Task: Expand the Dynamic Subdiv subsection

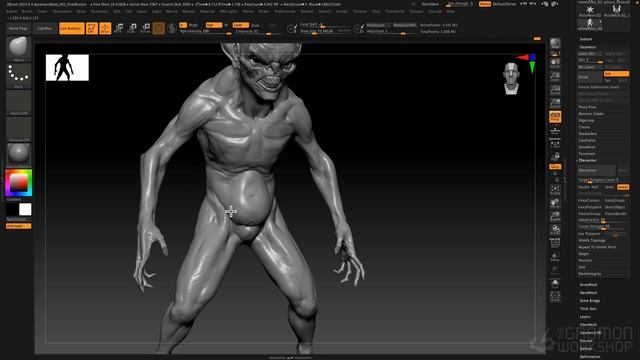Action: [591, 114]
